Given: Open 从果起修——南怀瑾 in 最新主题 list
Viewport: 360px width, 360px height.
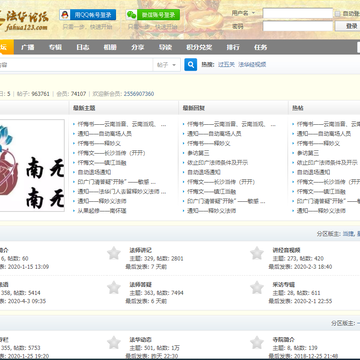Looking at the screenshot, I should (102, 211).
